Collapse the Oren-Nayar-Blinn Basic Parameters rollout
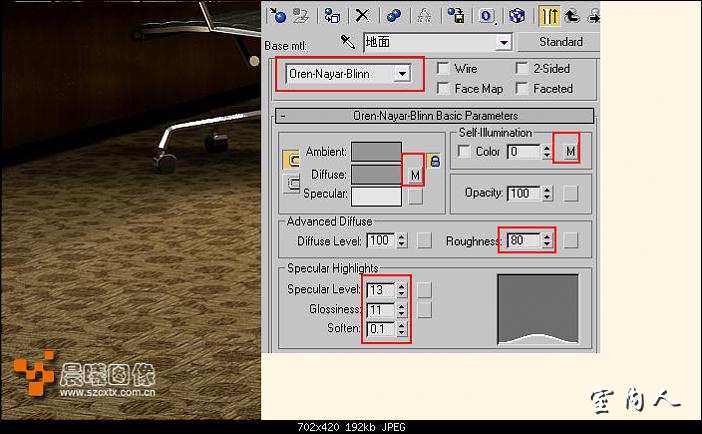Viewport: 702px width, 434px height. coord(435,116)
